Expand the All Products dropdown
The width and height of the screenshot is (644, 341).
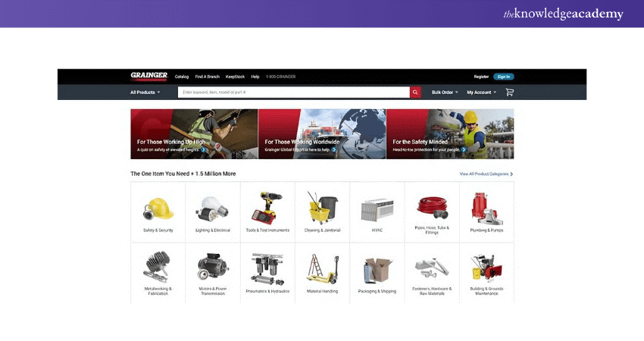145,92
